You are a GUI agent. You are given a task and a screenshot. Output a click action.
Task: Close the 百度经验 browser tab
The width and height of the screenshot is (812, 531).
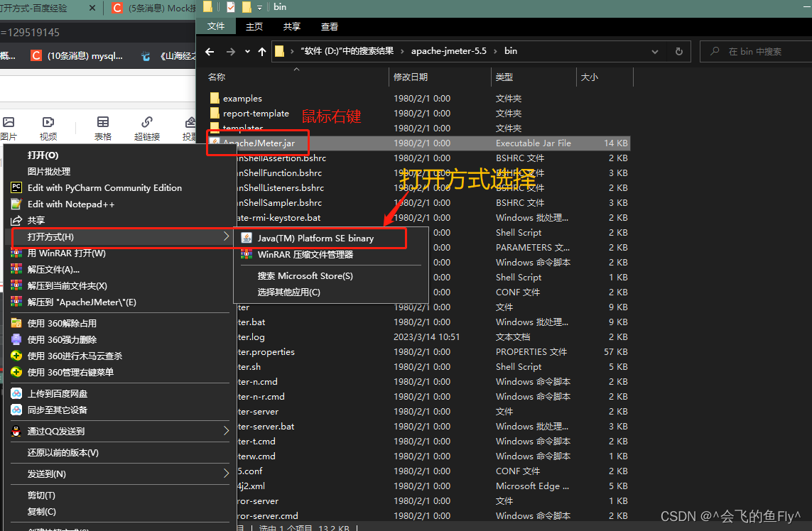92,9
